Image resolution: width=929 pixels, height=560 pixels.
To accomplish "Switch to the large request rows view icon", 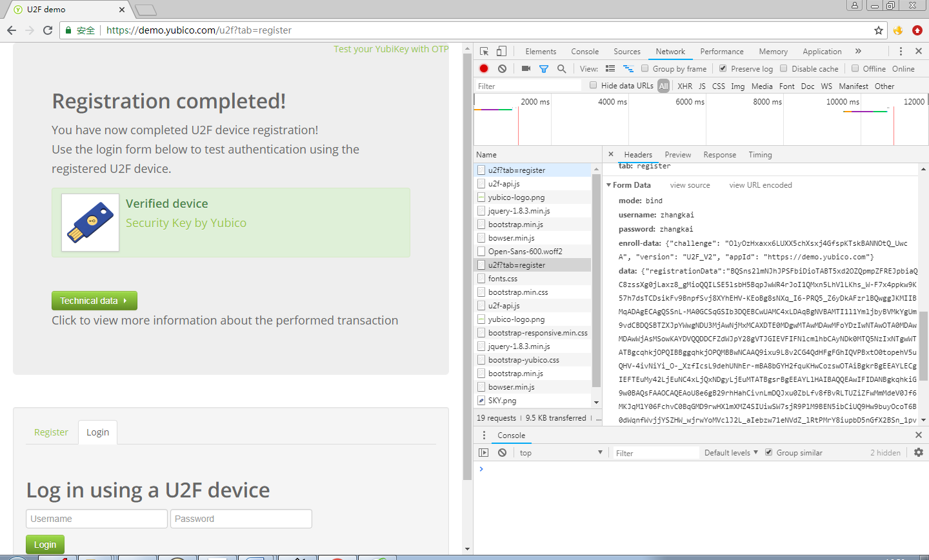I will coord(610,68).
